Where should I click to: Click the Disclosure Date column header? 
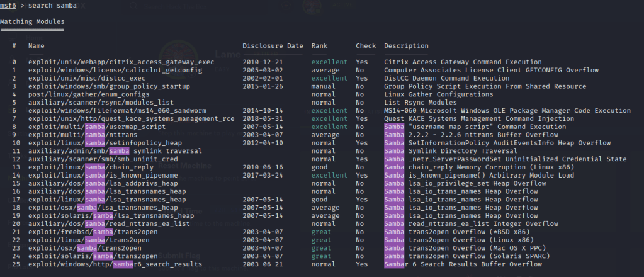coord(273,47)
